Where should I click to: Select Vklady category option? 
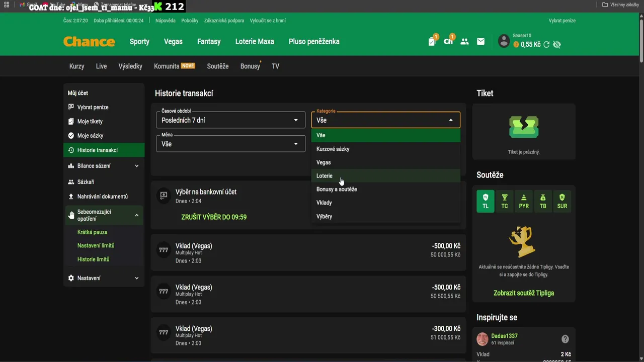click(386, 203)
